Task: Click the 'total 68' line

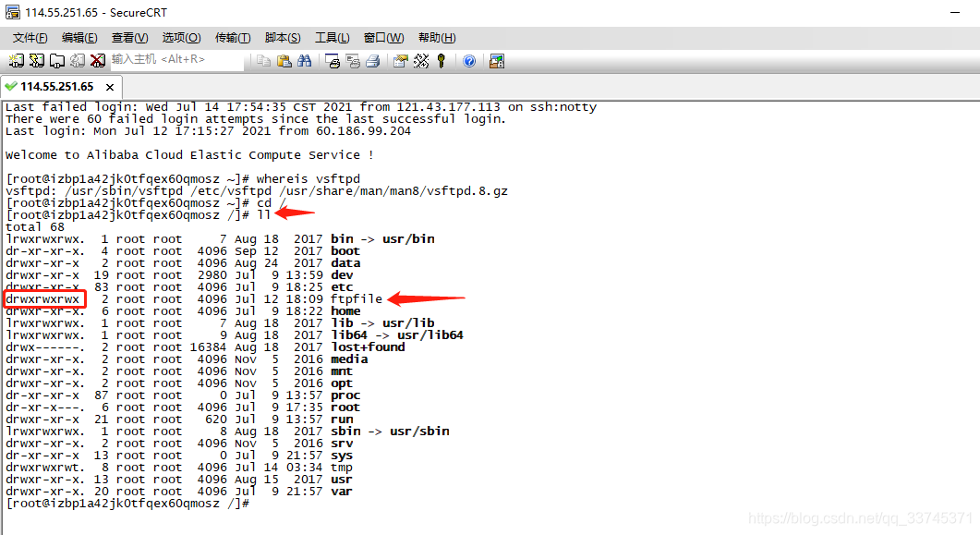Action: (x=35, y=227)
